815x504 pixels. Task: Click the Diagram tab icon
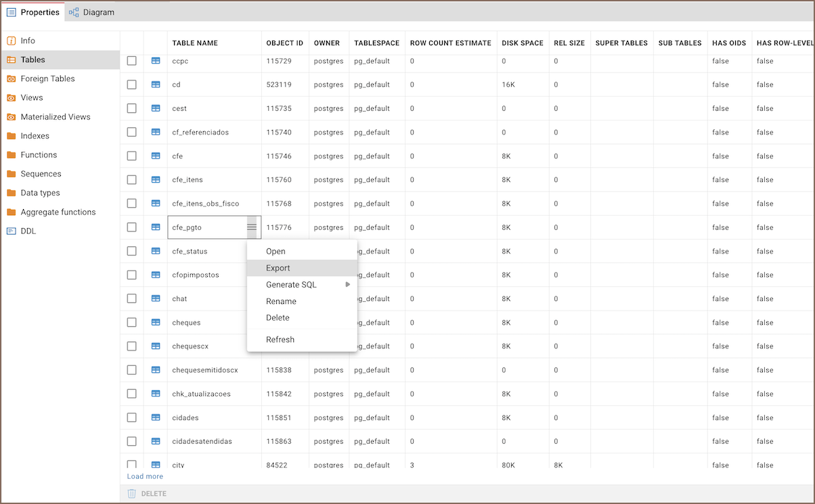point(74,12)
